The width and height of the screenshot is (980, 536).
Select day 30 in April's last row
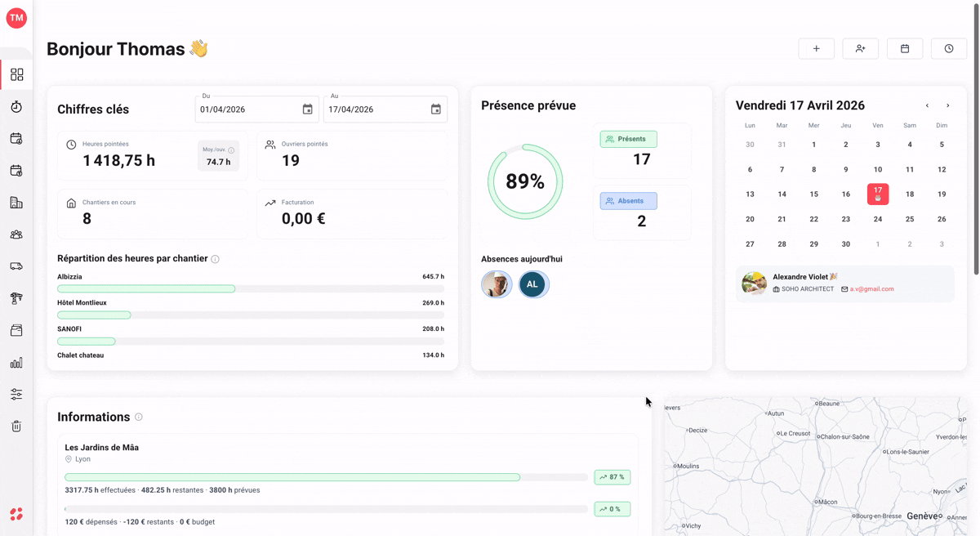click(x=846, y=244)
